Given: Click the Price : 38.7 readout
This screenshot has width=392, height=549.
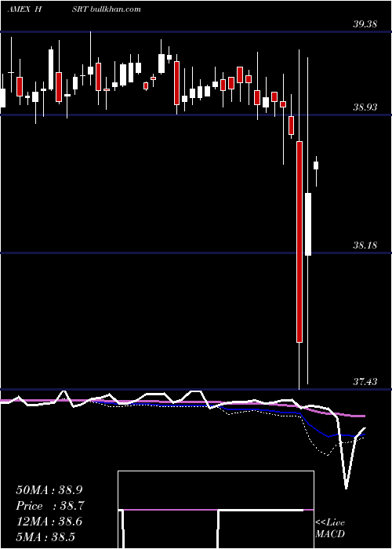Looking at the screenshot, I should coord(50,506).
